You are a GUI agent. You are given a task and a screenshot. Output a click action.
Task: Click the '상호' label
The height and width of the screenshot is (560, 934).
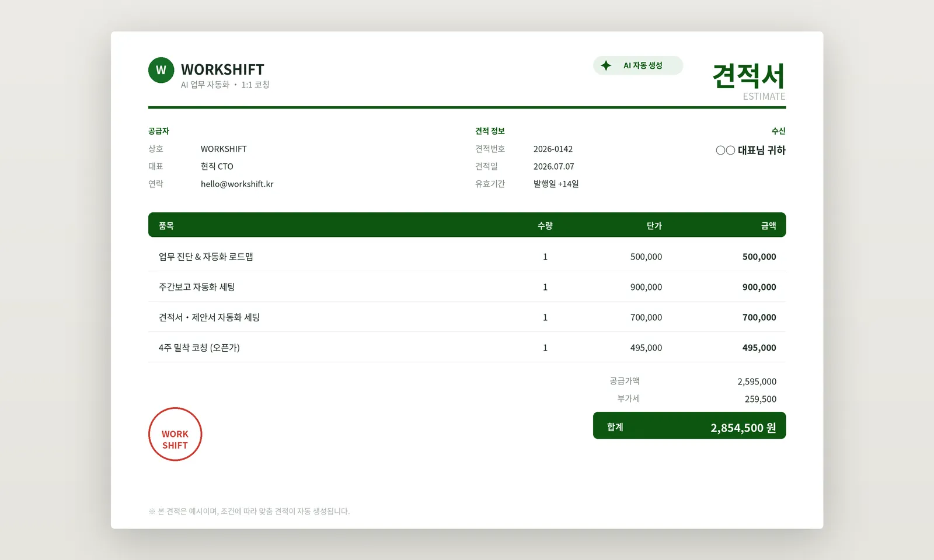156,149
